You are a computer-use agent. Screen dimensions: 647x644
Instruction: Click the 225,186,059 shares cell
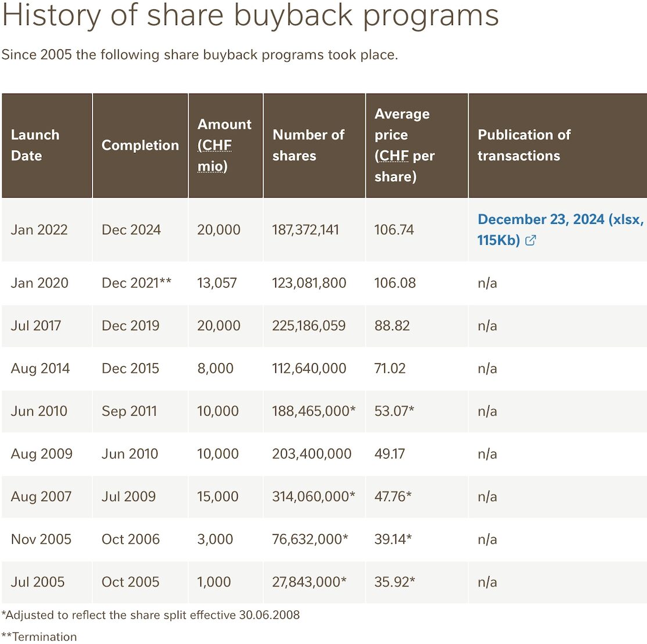314,325
